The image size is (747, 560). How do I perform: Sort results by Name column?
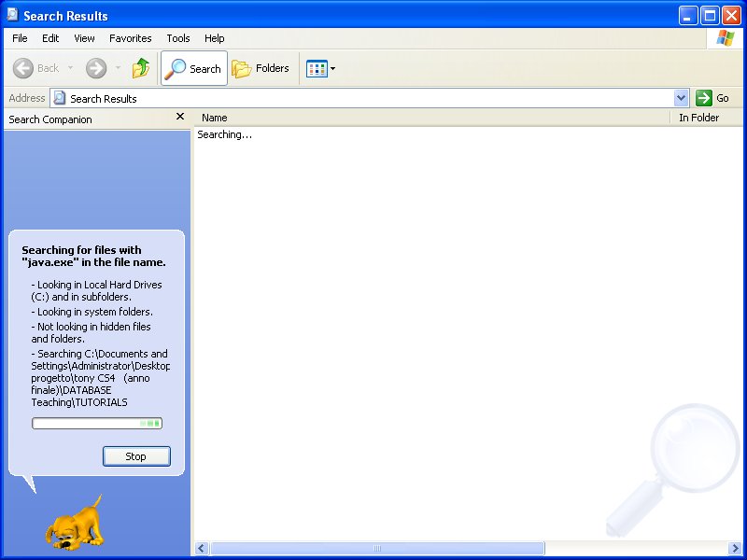[431, 118]
